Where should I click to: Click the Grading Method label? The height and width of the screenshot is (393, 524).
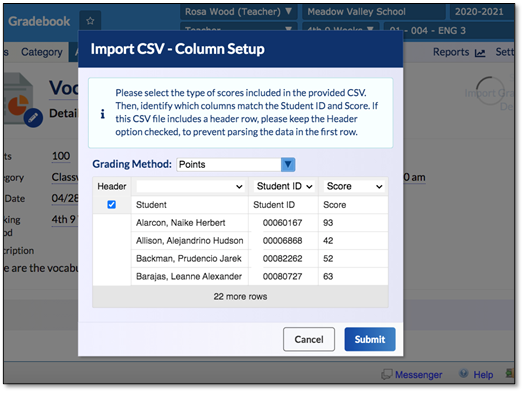132,164
